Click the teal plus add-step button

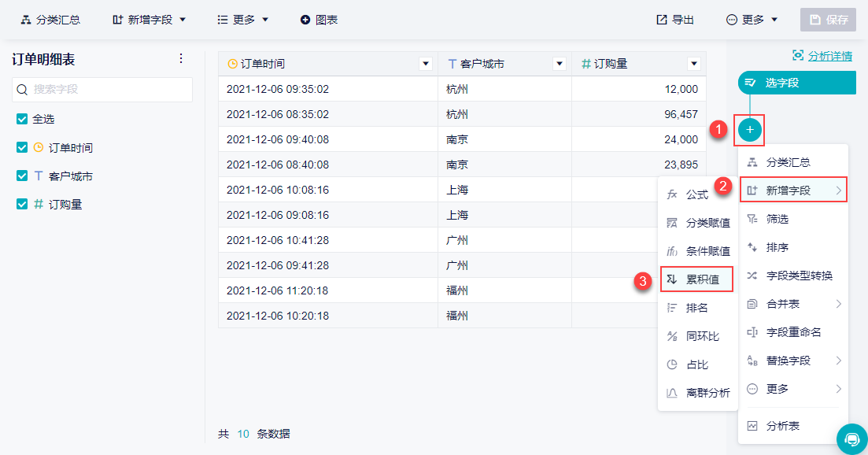749,130
